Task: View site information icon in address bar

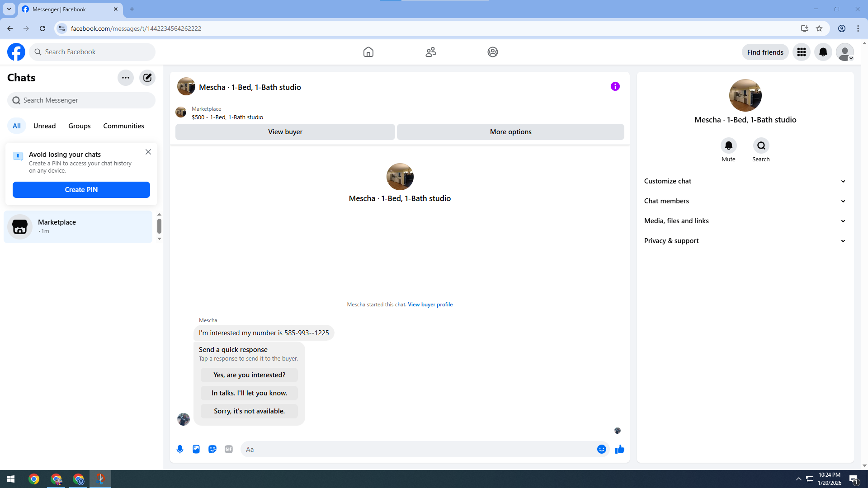Action: pyautogui.click(x=62, y=28)
